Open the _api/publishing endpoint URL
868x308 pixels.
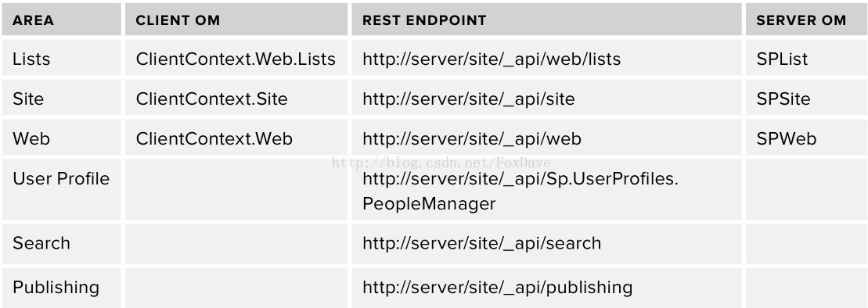pos(497,288)
